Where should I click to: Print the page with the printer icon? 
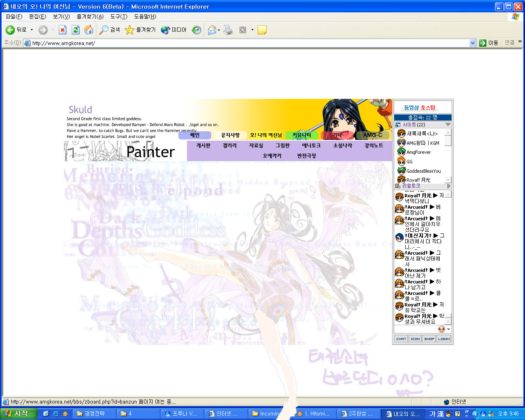pos(228,30)
